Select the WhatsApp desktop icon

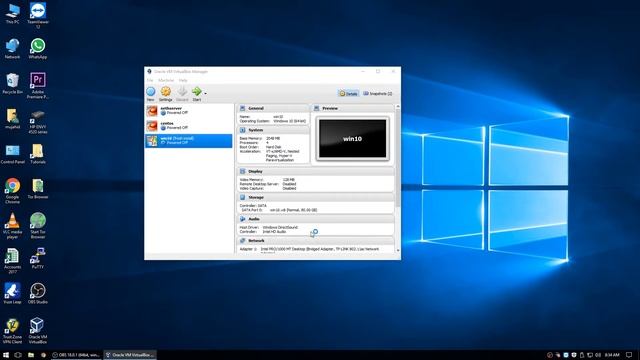point(38,49)
